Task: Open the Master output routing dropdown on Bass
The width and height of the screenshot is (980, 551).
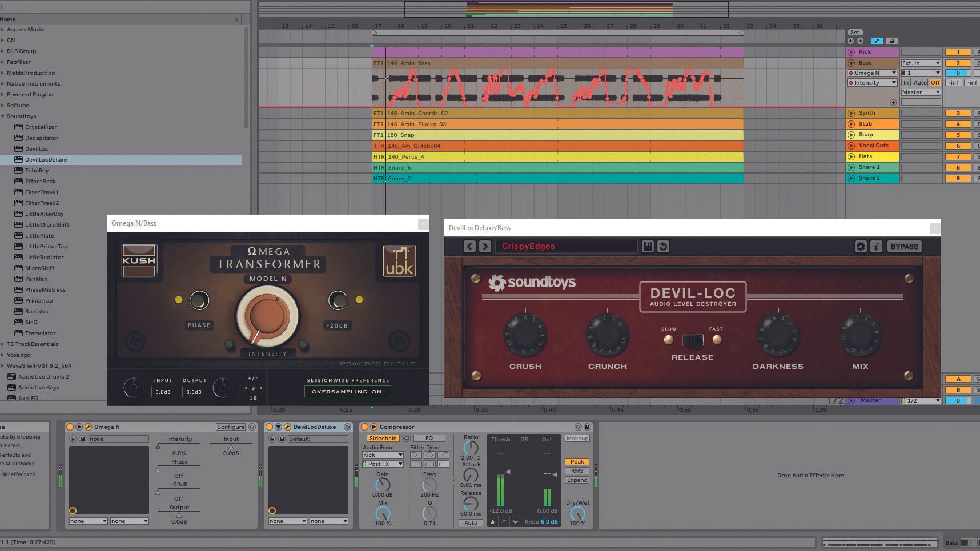Action: (921, 92)
